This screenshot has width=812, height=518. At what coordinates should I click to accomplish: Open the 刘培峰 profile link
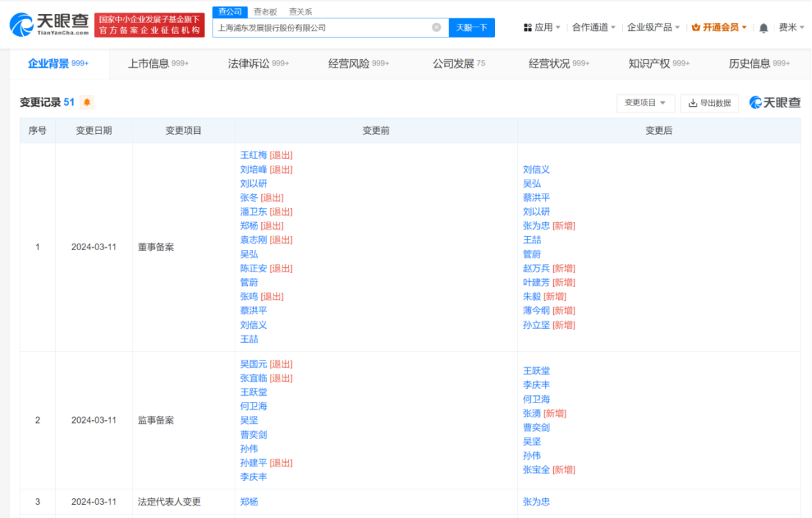[254, 169]
